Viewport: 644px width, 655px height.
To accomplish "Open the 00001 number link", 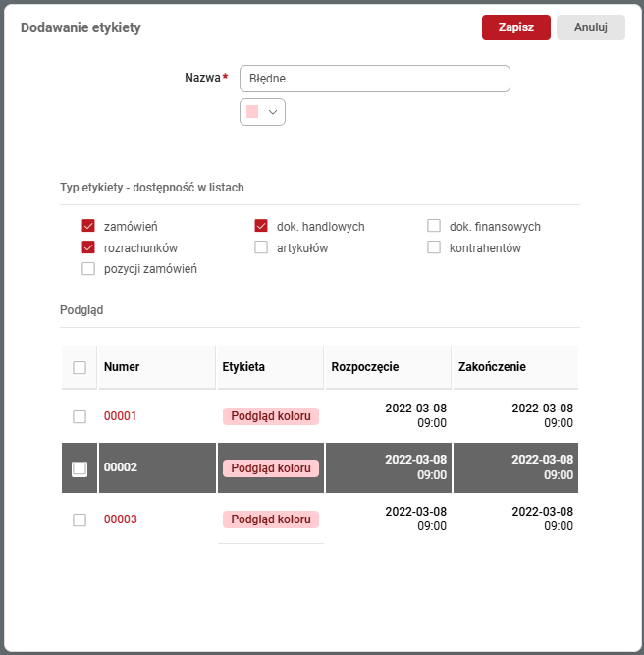I will 120,416.
